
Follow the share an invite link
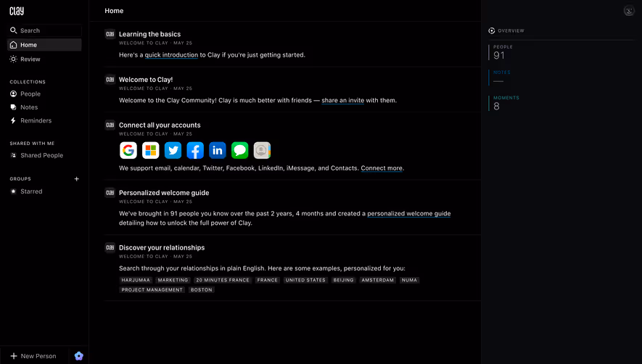coord(342,100)
